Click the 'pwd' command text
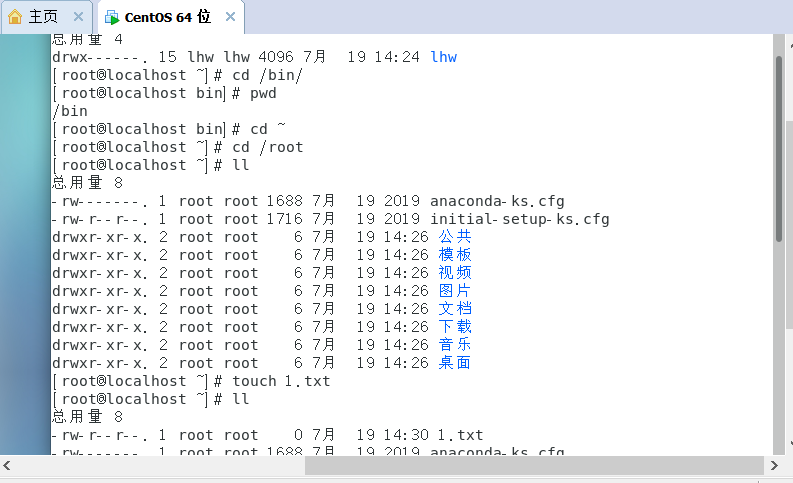 pyautogui.click(x=263, y=94)
